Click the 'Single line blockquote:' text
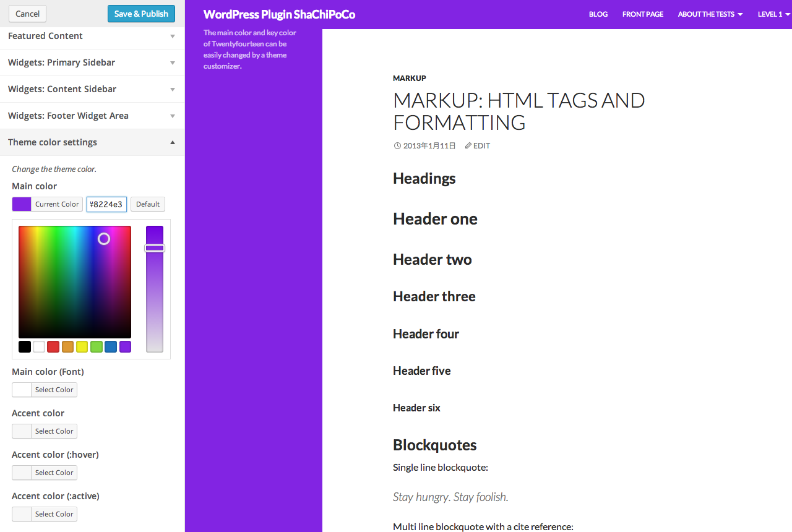 point(441,468)
